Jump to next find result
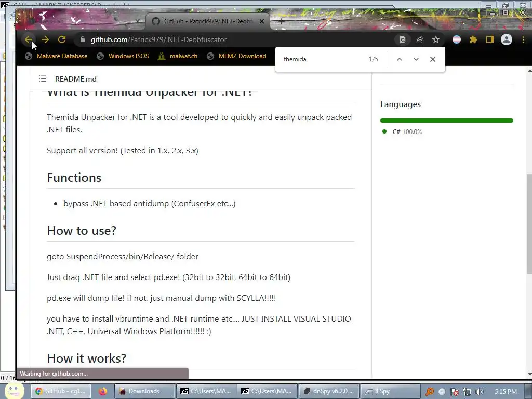Viewport: 532px width, 399px height. (416, 59)
